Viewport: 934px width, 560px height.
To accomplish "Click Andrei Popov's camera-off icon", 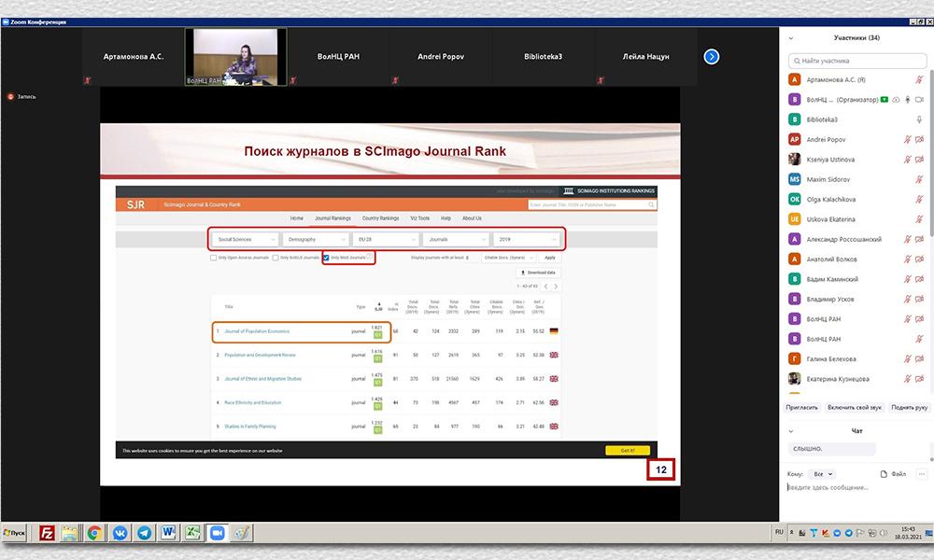I will coord(919,140).
